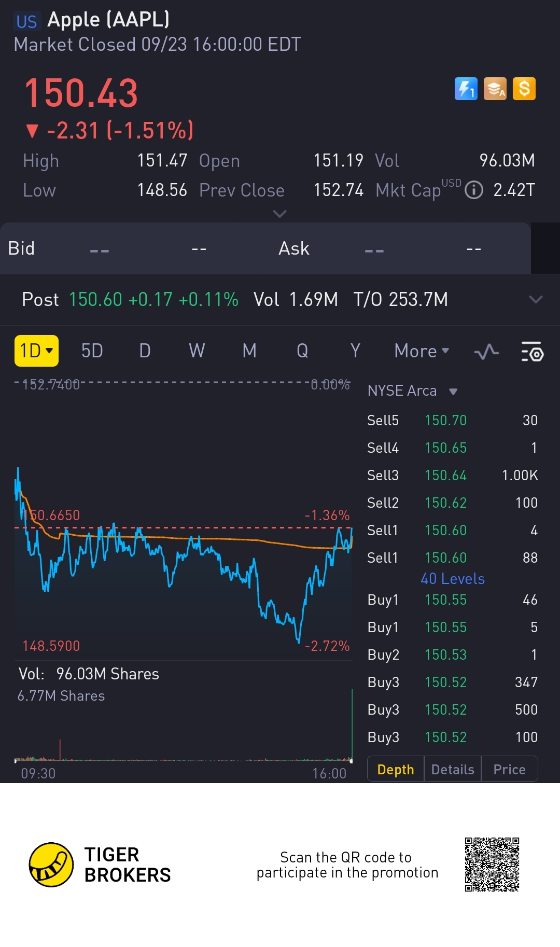Tap the Sell1 row with size 88
The image size is (560, 947).
[453, 558]
